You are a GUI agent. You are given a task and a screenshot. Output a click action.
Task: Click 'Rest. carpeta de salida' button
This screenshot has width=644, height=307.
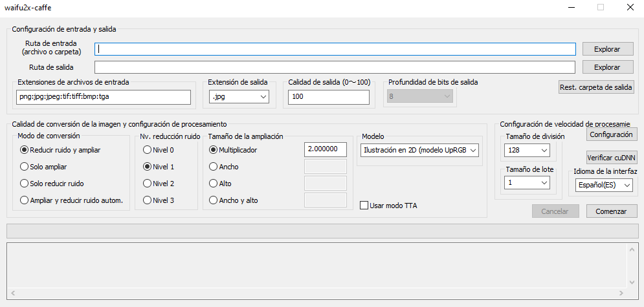[x=596, y=87]
